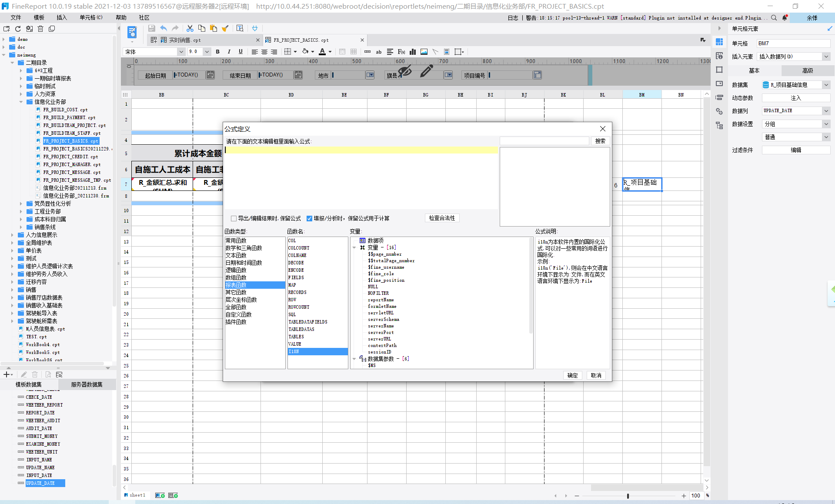The image size is (835, 504).
Task: Open the 数据列 UPDATE_DATE dropdown
Action: (826, 111)
